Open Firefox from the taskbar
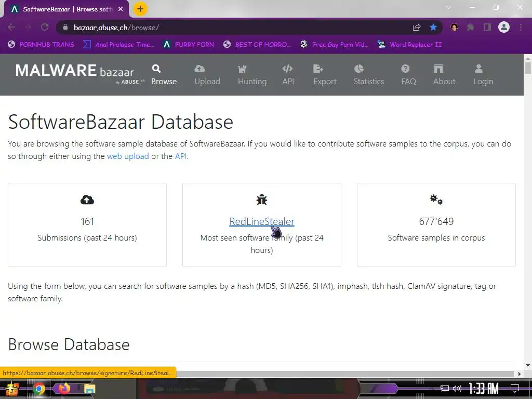 pos(64,388)
